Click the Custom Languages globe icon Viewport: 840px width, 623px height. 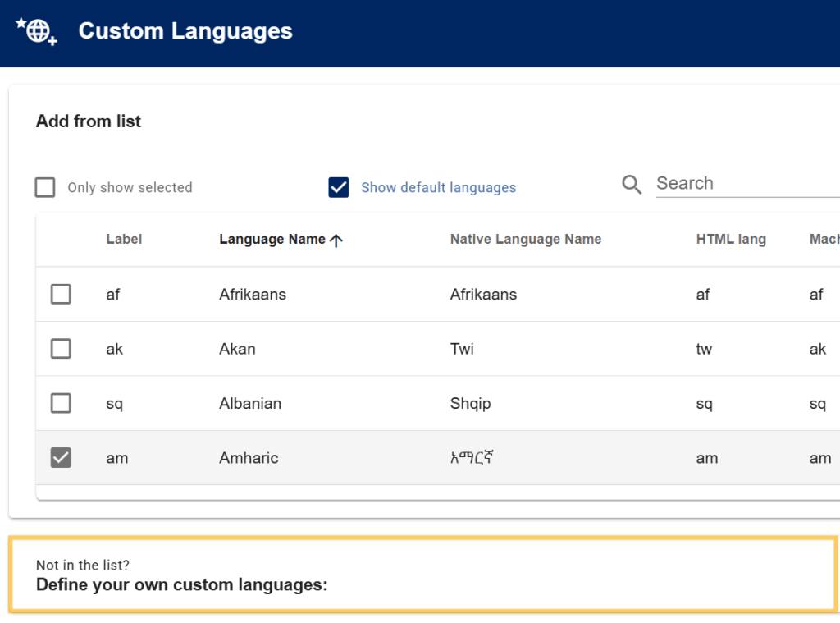coord(36,31)
